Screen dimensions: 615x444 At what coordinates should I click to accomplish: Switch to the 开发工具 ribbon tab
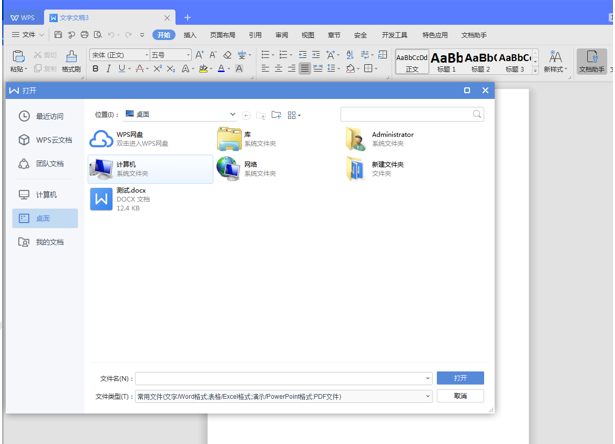394,35
